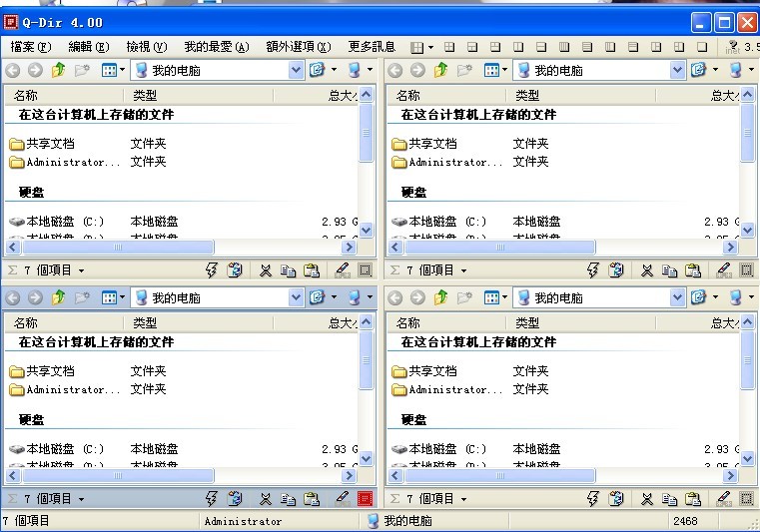This screenshot has width=760, height=532.
Task: Select the two stacked panes layout icon
Action: [x=541, y=47]
